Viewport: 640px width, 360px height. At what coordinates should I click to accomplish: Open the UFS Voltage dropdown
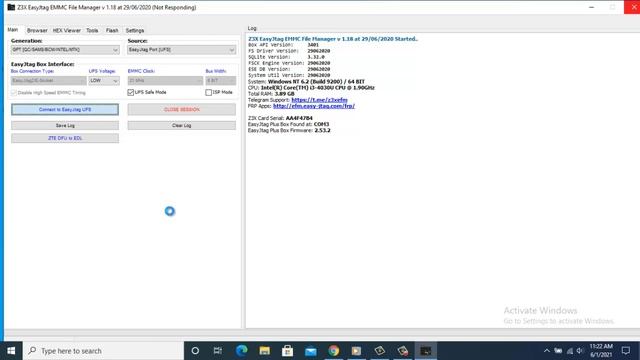[104, 80]
